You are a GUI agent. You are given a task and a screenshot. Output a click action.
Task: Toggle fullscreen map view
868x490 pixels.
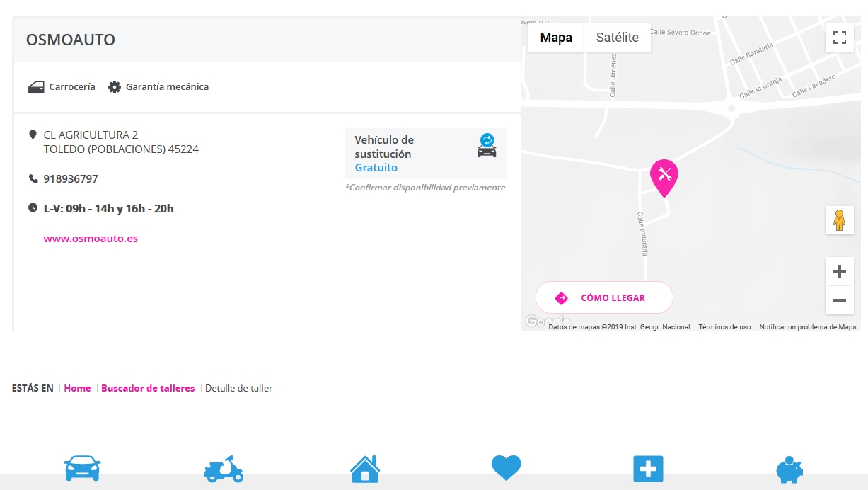point(839,38)
